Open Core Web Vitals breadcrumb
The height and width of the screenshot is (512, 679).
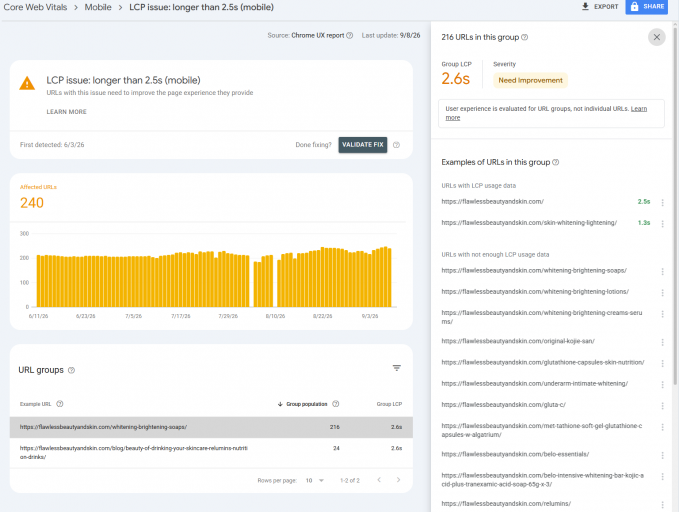(35, 7)
